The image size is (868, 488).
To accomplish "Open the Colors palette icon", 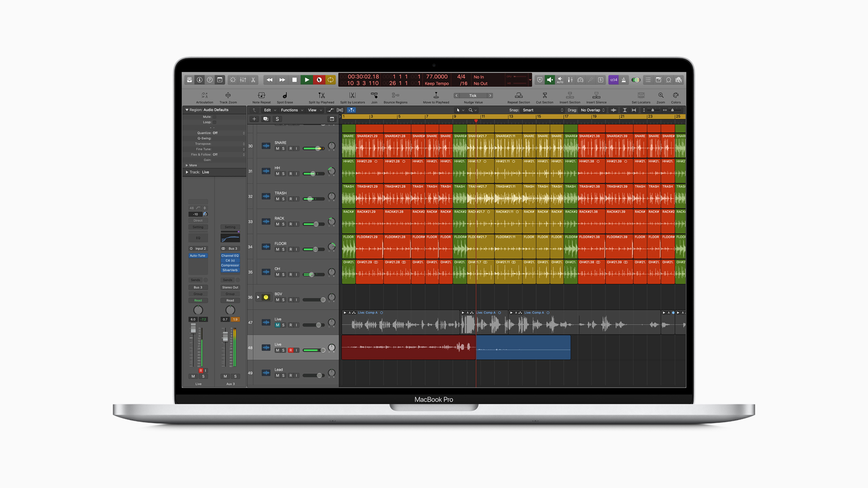I will [675, 96].
